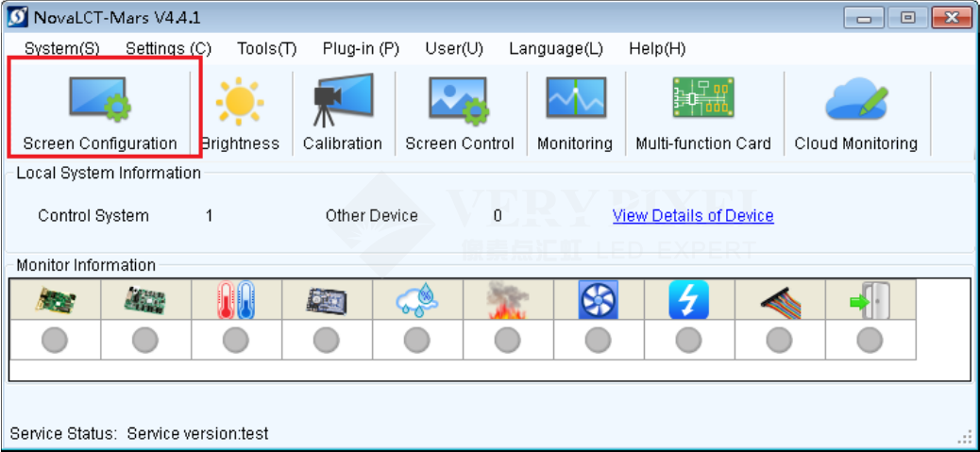Click the status dot under the door icon
980x452 pixels.
pos(870,341)
